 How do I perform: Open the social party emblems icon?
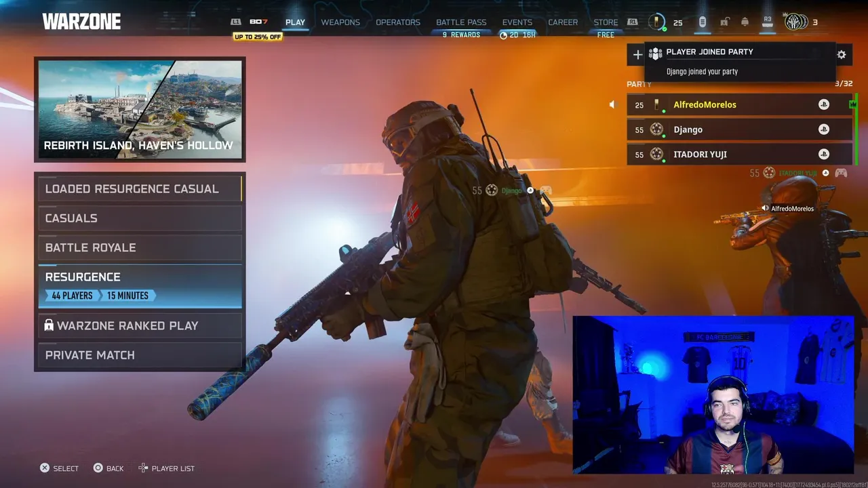tap(796, 22)
